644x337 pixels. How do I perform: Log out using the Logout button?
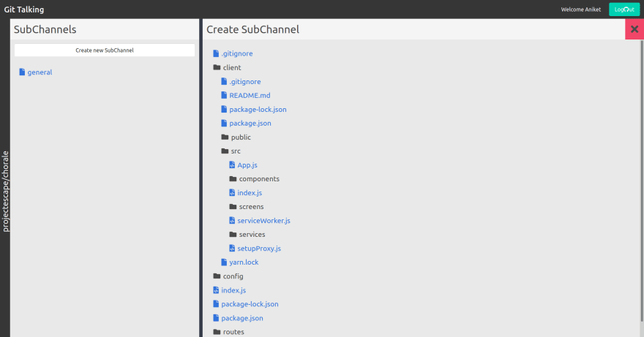point(624,10)
